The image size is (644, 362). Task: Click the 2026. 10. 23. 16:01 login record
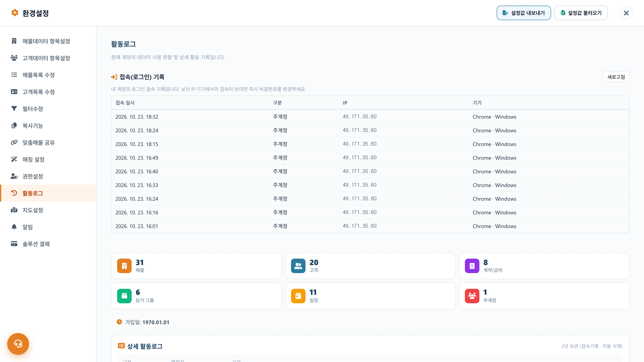point(370,226)
